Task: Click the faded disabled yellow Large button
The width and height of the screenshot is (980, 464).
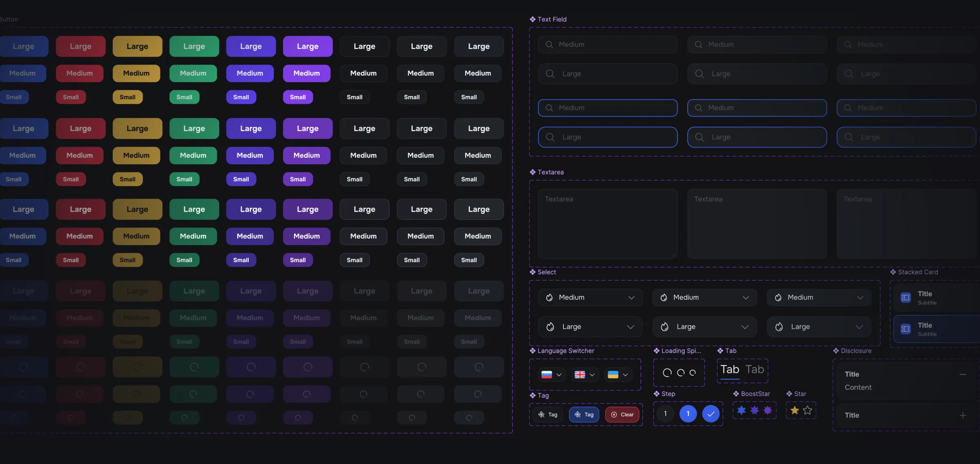Action: pos(137,291)
